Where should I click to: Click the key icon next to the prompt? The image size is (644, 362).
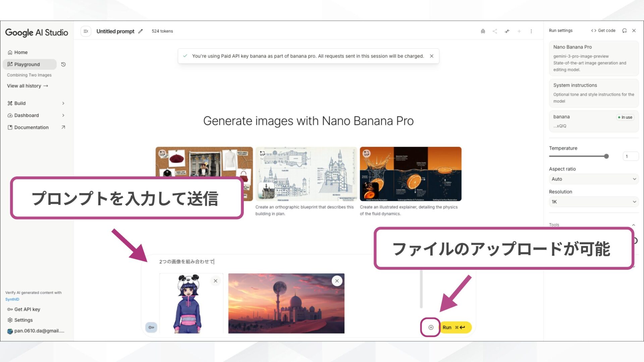[x=151, y=327]
